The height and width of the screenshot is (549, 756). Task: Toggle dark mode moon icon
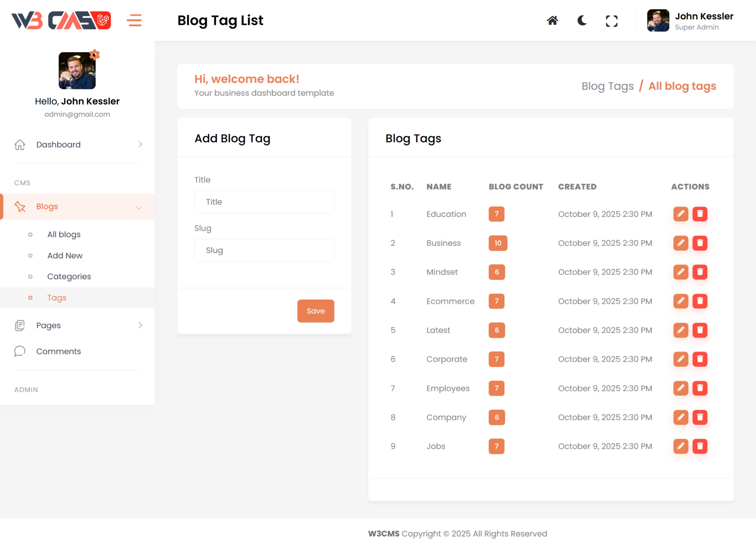pos(582,21)
